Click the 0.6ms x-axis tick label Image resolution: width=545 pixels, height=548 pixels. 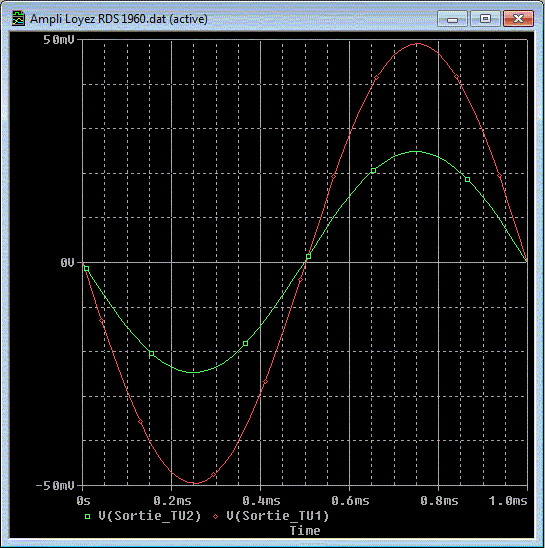point(350,501)
